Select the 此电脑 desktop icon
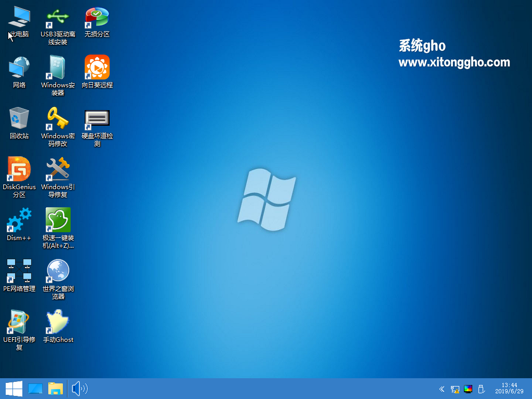The image size is (532, 399). tap(19, 22)
